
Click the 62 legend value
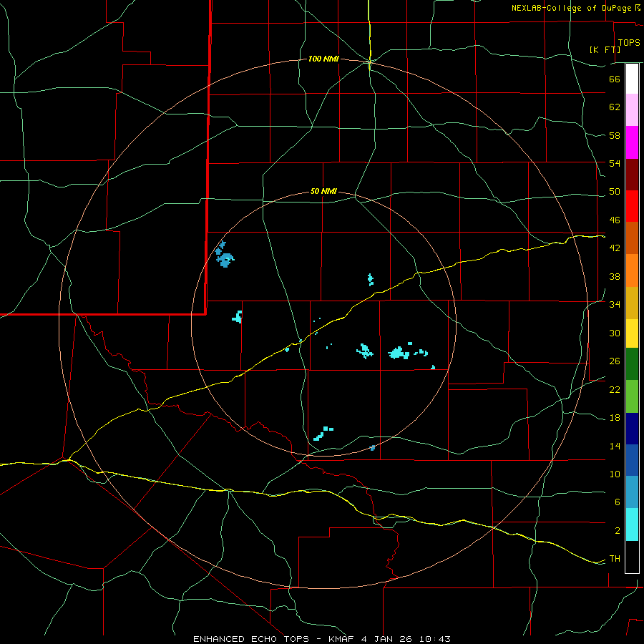tap(615, 107)
